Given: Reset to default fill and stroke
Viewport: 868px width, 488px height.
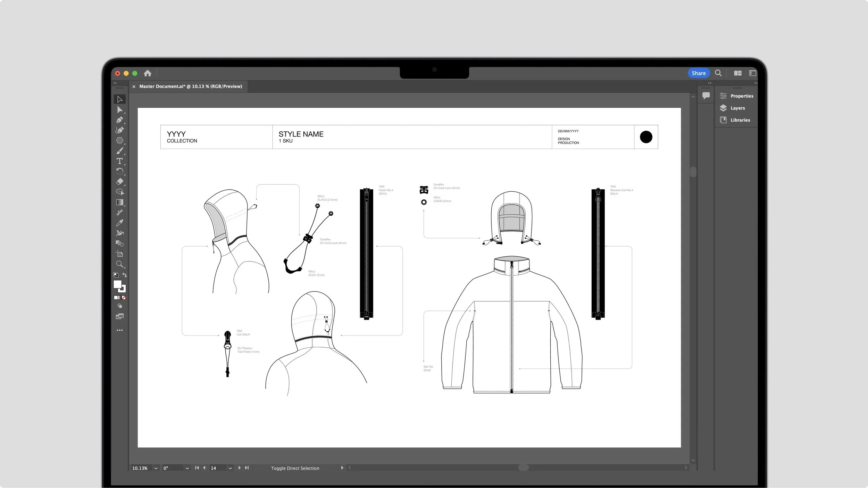Looking at the screenshot, I should [116, 275].
